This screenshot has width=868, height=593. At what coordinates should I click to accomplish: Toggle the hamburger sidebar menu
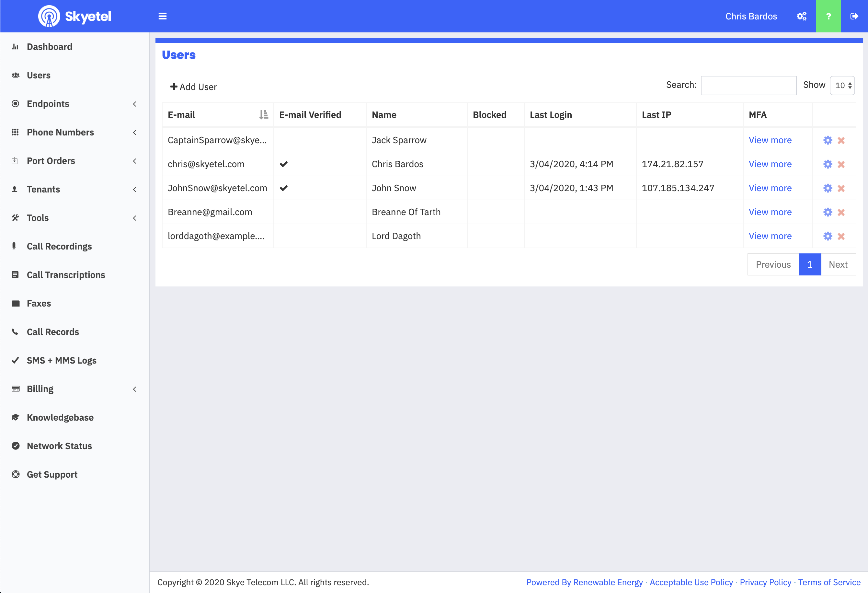[x=163, y=16]
